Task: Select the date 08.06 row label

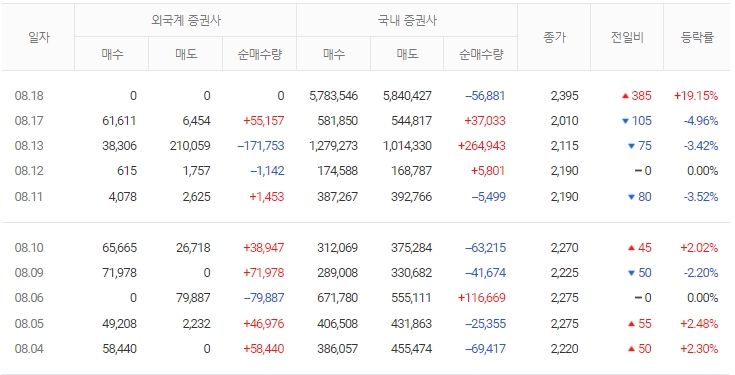Action: click(29, 298)
